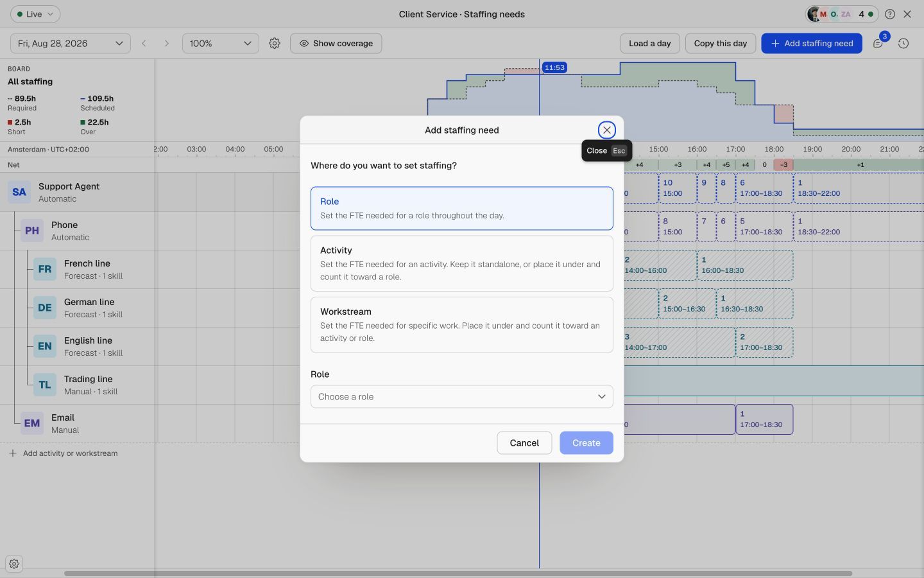Click Copy this day button
The image size is (924, 578).
(x=720, y=43)
